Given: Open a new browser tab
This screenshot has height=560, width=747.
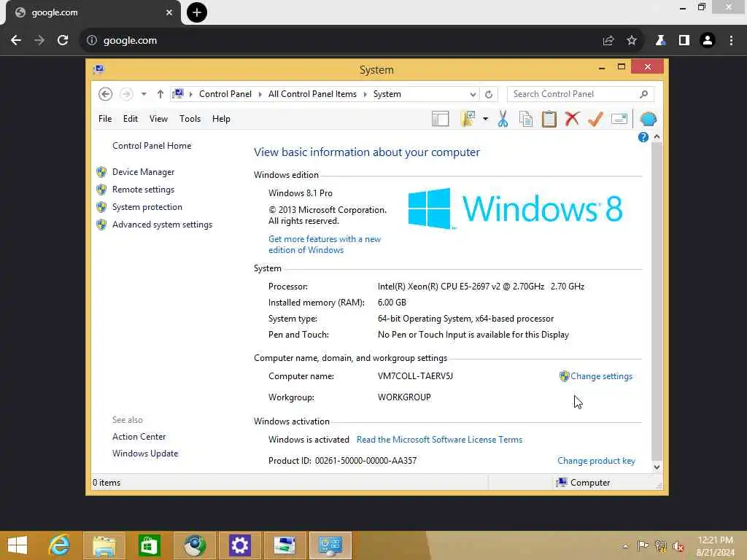Looking at the screenshot, I should (197, 12).
